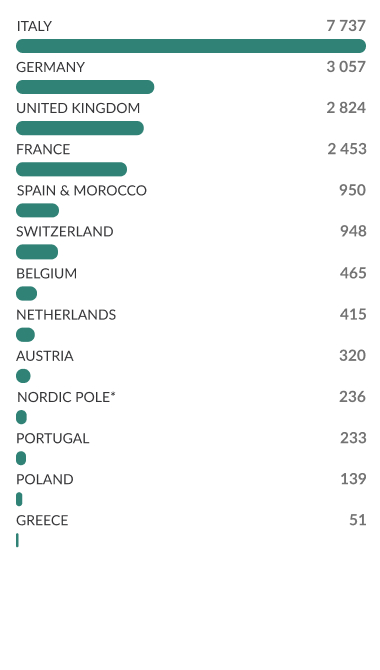This screenshot has height=670, width=380.
Task: Click the Belgium bar
Action: tap(27, 294)
